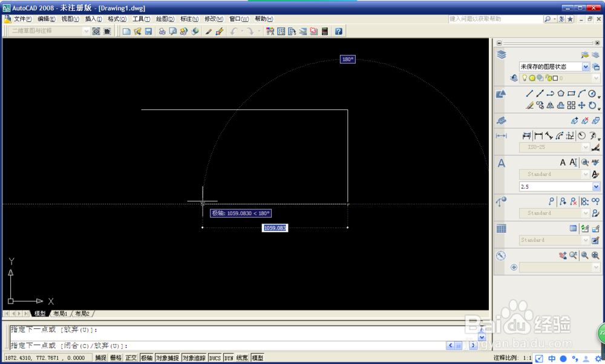Click the Match Properties brush icon
The width and height of the screenshot is (605, 364).
[x=209, y=31]
